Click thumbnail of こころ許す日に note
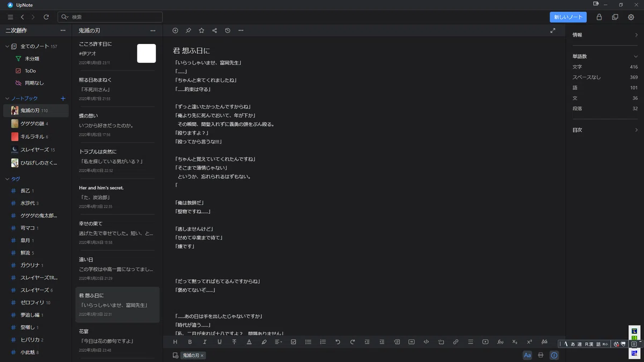 (147, 53)
